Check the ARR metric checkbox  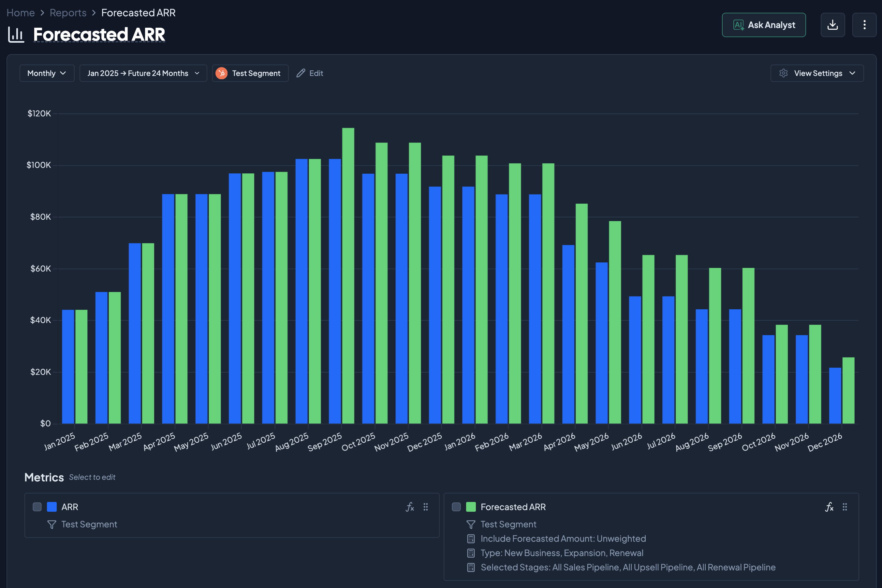pyautogui.click(x=37, y=507)
